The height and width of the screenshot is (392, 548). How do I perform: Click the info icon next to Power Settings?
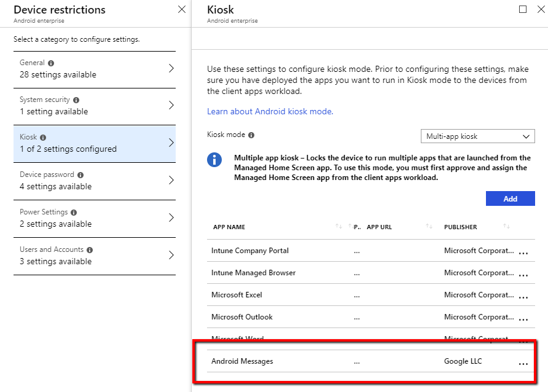(74, 213)
